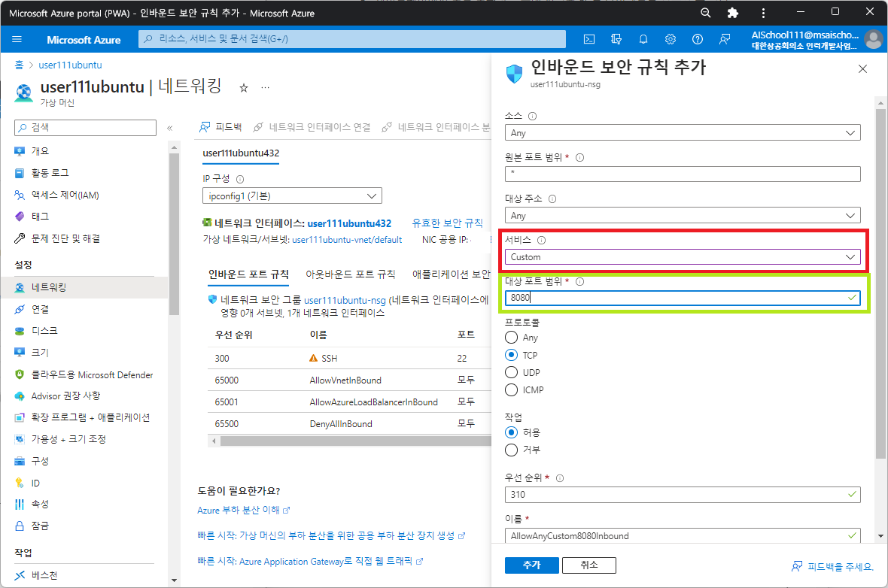Click the right panel vertical scrollbar
This screenshot has width=888, height=588.
pos(880,283)
